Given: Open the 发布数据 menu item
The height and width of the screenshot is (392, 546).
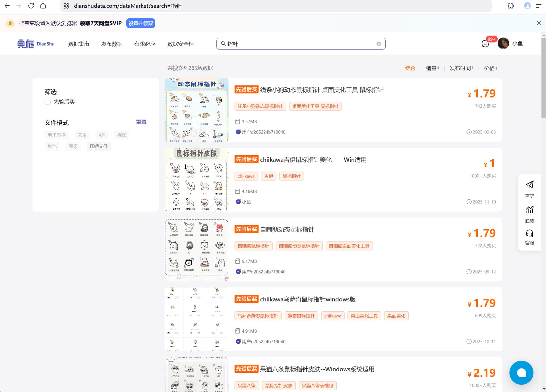Looking at the screenshot, I should [112, 44].
